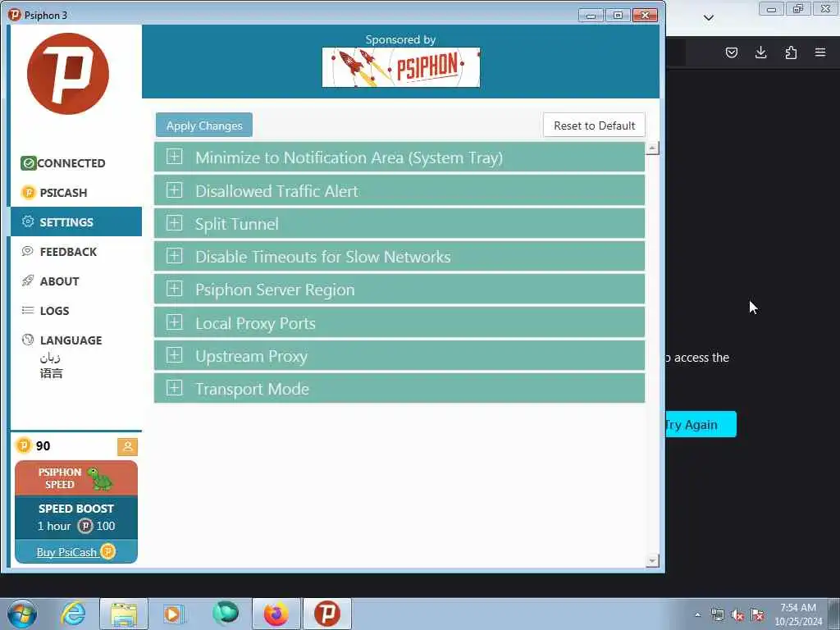Click the PsiCash coin icon in the sidebar
Screen dimensions: 840x630
click(x=28, y=192)
